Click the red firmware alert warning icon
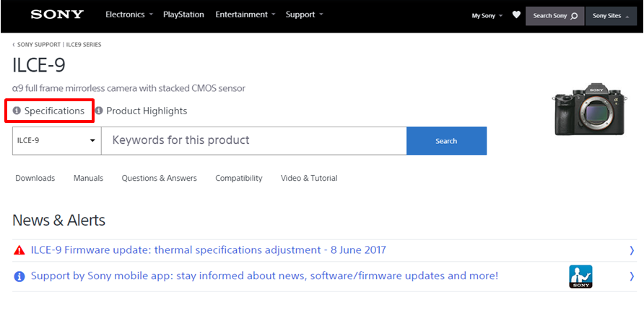 [x=19, y=250]
